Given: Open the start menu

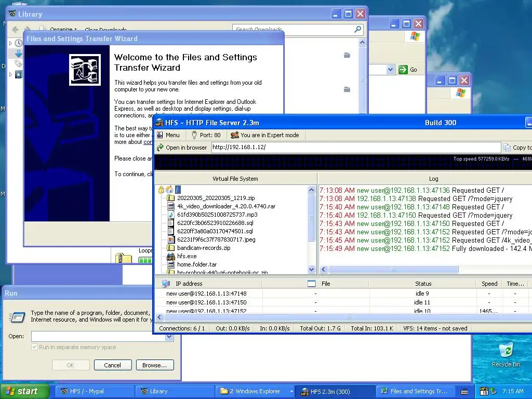Looking at the screenshot, I should [x=24, y=391].
